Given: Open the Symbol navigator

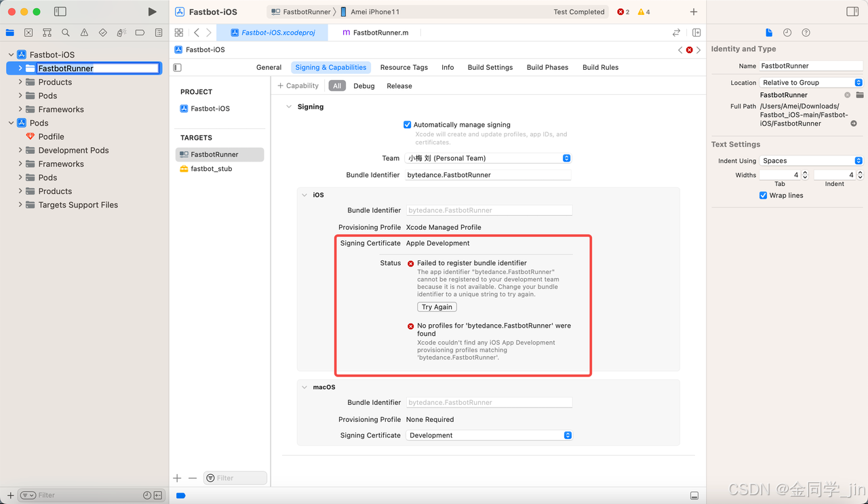Looking at the screenshot, I should [x=47, y=33].
